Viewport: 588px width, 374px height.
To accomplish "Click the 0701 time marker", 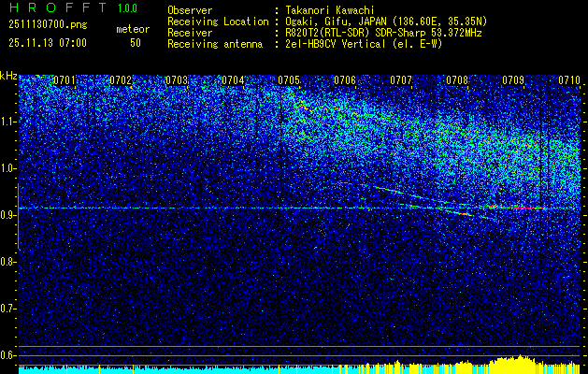I will [65, 80].
